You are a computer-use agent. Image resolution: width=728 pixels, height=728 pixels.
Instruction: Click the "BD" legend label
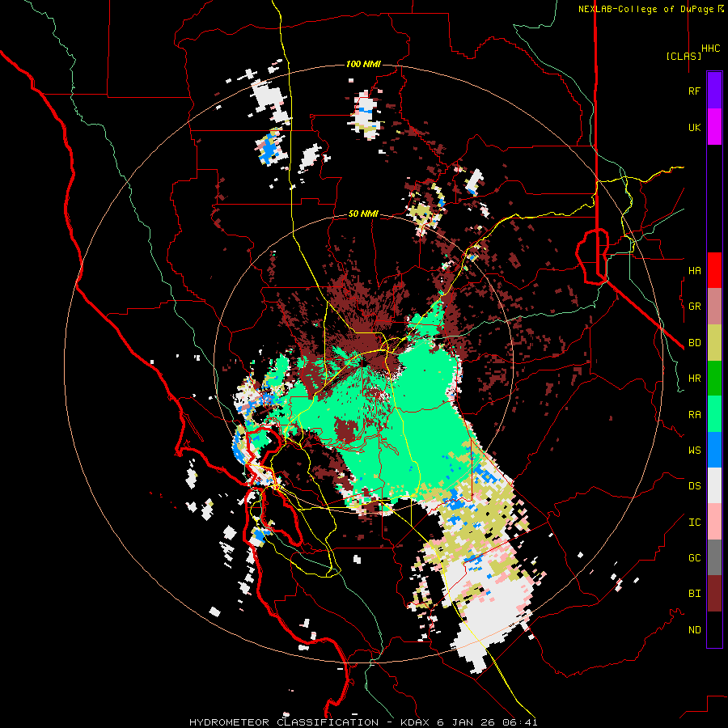tap(694, 343)
